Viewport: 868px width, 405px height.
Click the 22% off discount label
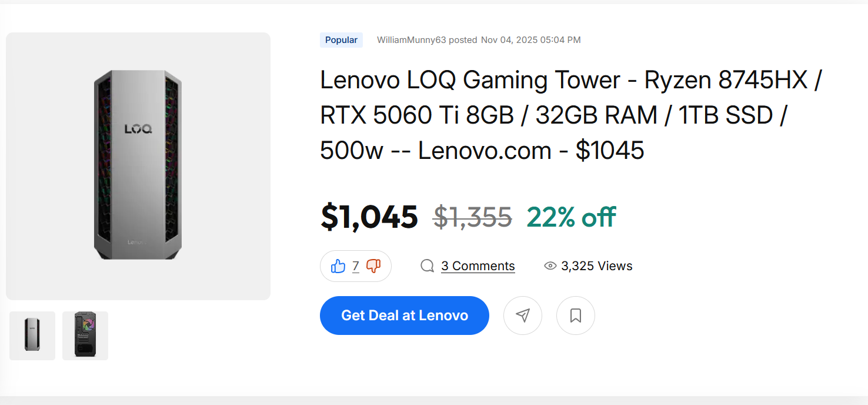(571, 217)
